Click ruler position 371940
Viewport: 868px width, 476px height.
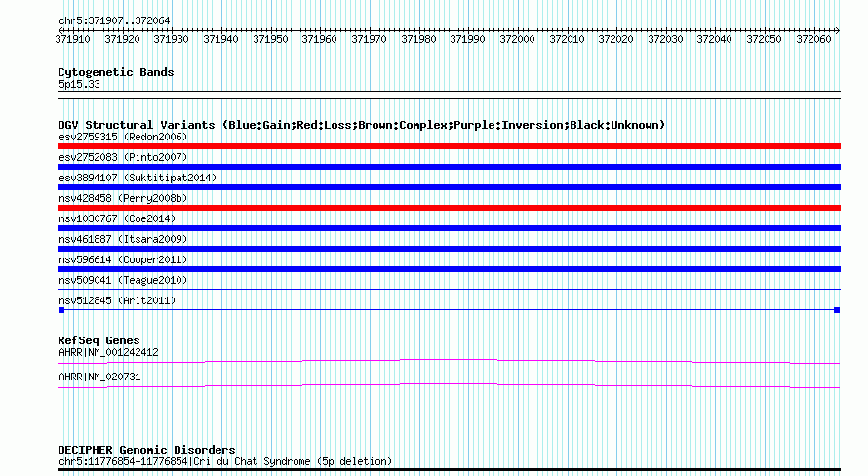(x=220, y=39)
